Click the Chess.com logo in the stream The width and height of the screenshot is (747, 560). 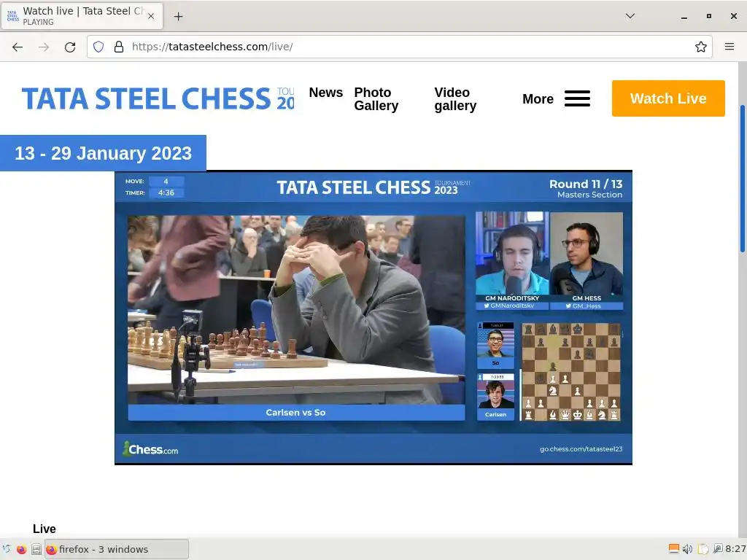[150, 449]
